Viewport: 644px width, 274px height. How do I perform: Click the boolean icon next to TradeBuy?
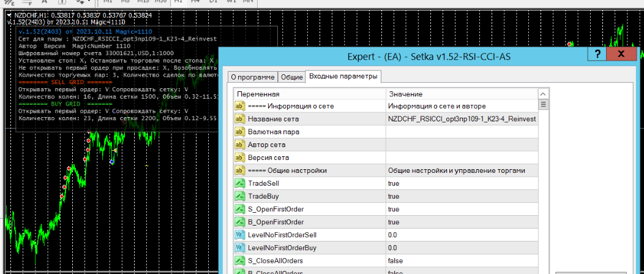(x=239, y=196)
